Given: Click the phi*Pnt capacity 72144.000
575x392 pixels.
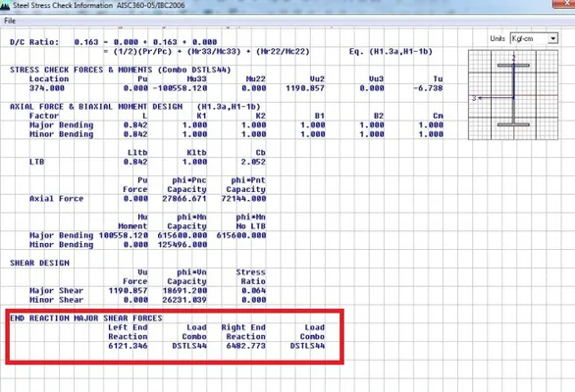Looking at the screenshot, I should point(243,199).
